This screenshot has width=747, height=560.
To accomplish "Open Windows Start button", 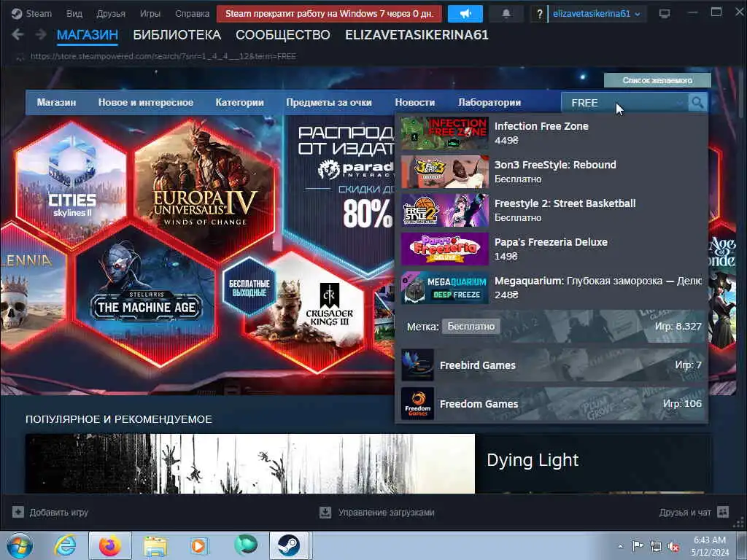I will pyautogui.click(x=20, y=545).
